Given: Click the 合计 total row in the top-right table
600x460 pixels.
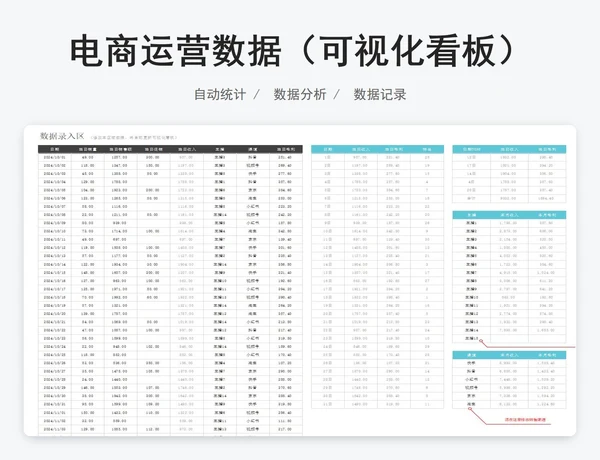Looking at the screenshot, I should coord(509,198).
